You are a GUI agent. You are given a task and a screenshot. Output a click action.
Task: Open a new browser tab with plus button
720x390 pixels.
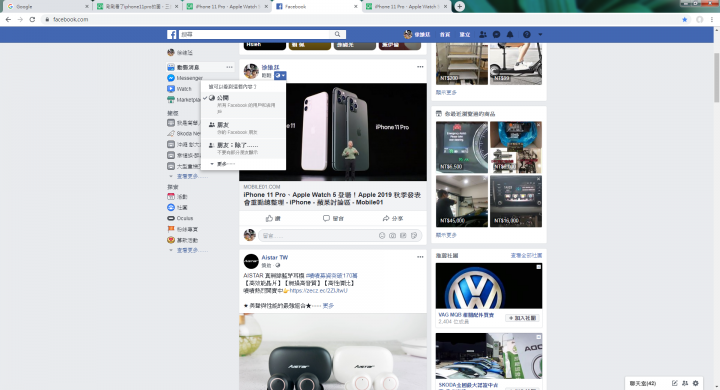tap(459, 6)
